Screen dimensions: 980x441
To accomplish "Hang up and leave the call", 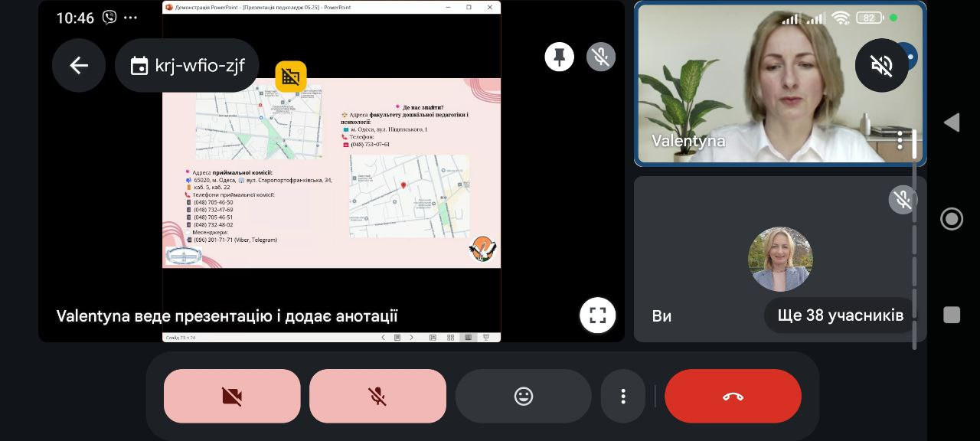I will pyautogui.click(x=733, y=396).
